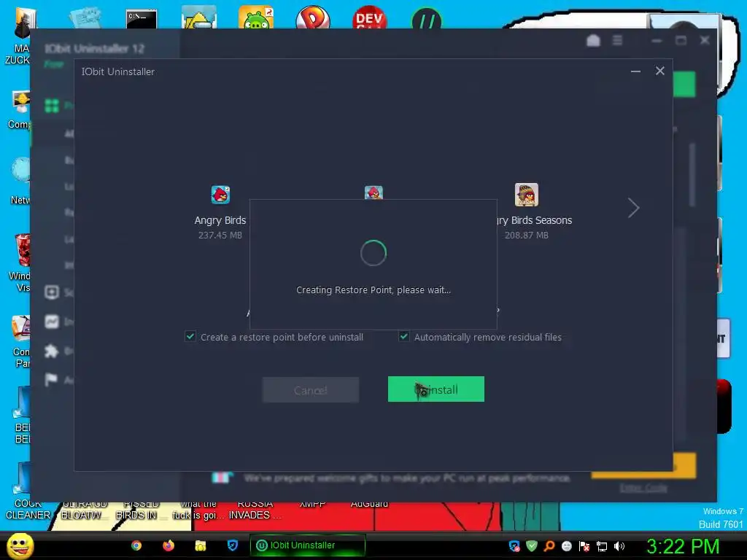Open the puzzle-piece Browser Extensions icon
This screenshot has height=560, width=747.
click(52, 351)
